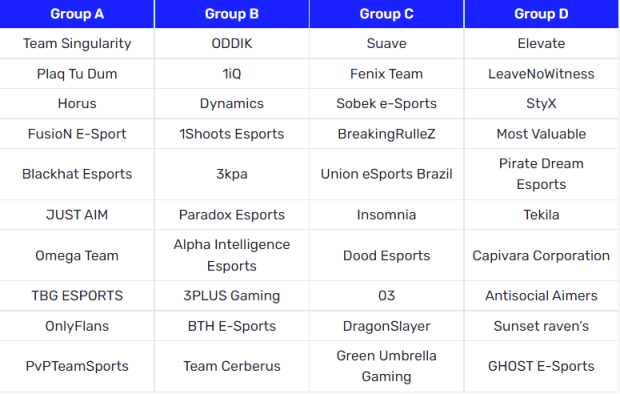Select 1Shoots Esports cell

(232, 134)
